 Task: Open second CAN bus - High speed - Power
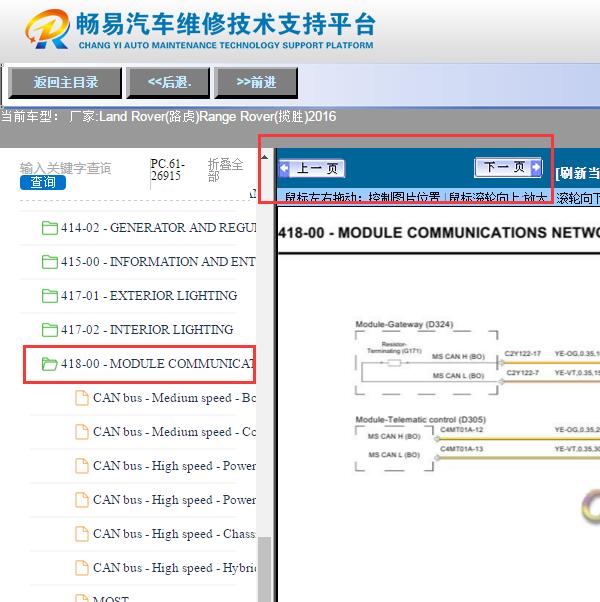click(174, 500)
